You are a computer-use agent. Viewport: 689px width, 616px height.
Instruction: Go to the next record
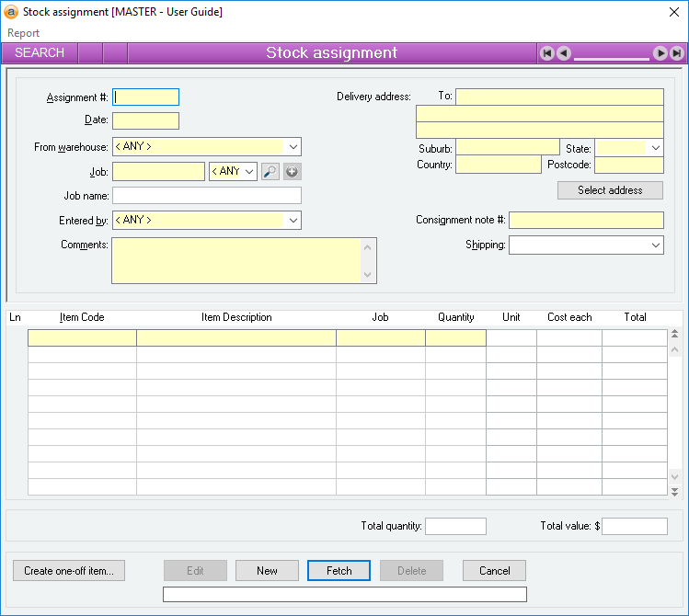(x=660, y=53)
